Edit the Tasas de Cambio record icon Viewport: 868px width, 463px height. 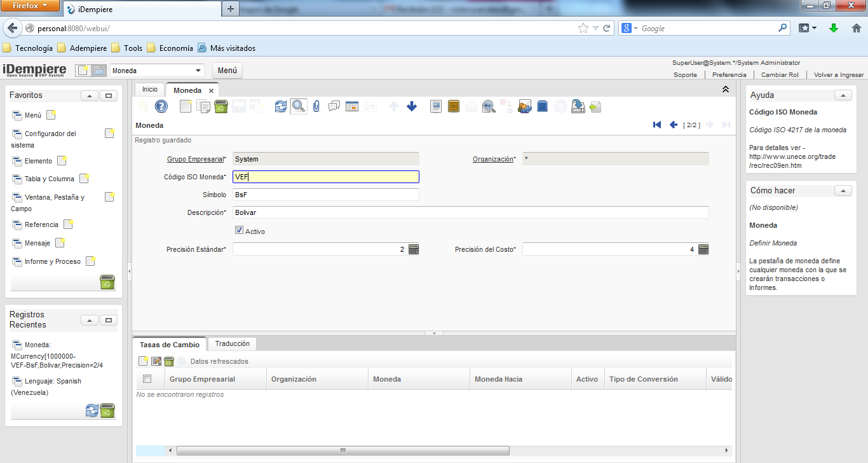point(156,361)
